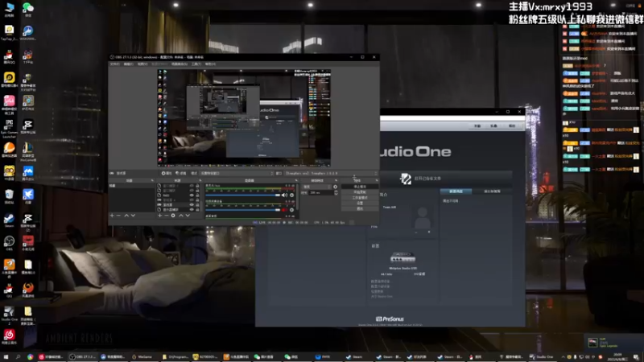This screenshot has width=644, height=362.
Task: Open Windows Start menu
Action: point(6,356)
